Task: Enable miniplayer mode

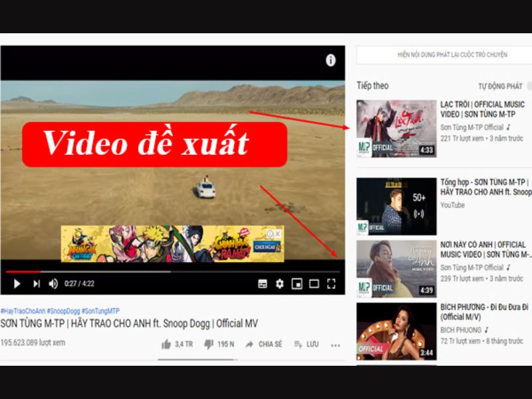Action: tap(297, 284)
